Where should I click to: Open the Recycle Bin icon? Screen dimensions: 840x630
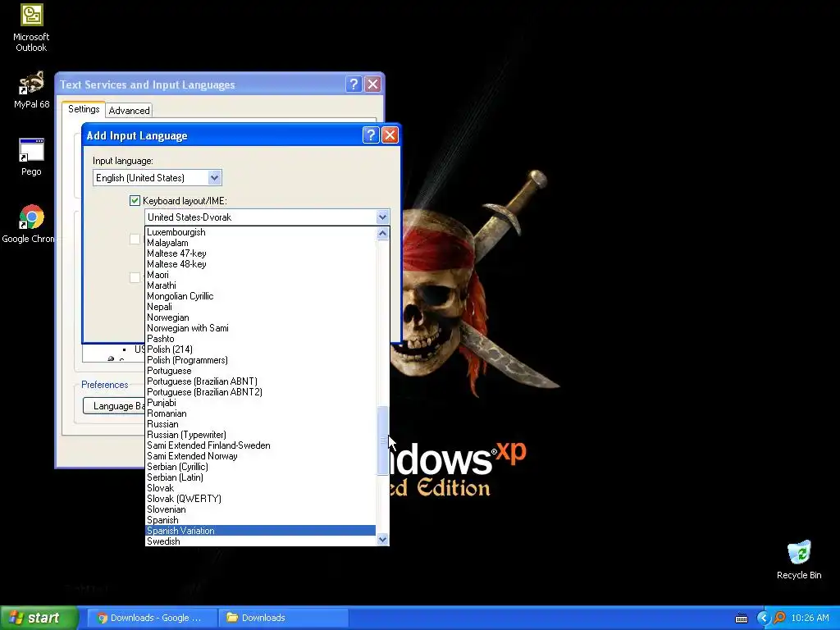[799, 559]
